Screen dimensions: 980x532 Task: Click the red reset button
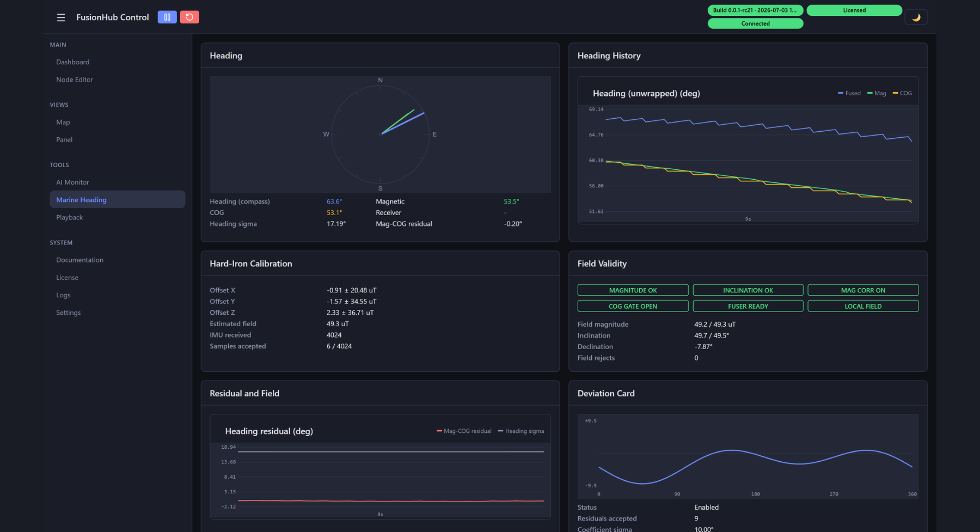click(x=189, y=17)
